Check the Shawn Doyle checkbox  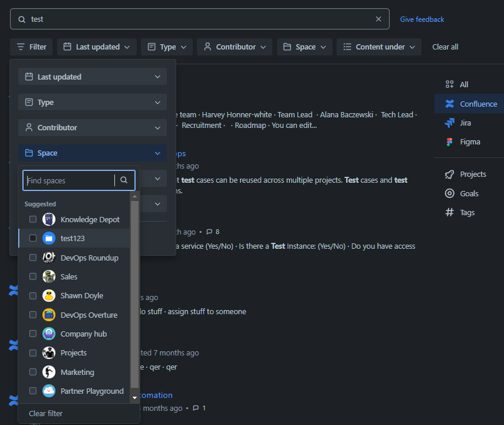(33, 296)
